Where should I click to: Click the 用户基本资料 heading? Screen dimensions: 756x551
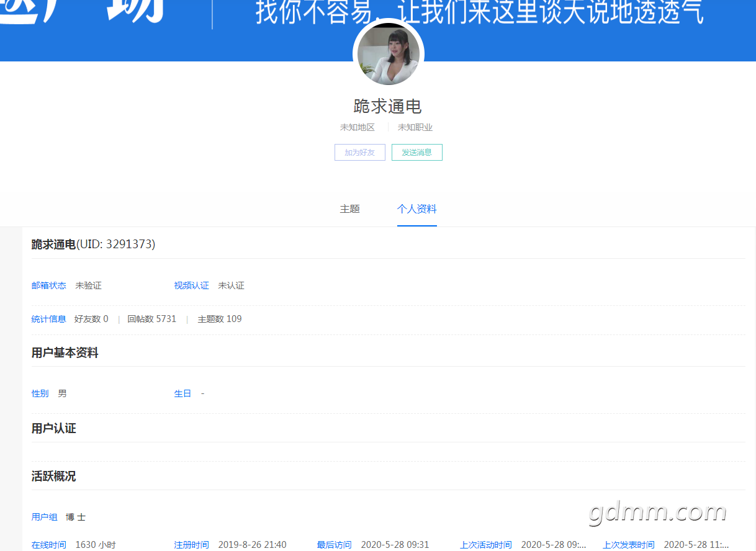(x=65, y=353)
